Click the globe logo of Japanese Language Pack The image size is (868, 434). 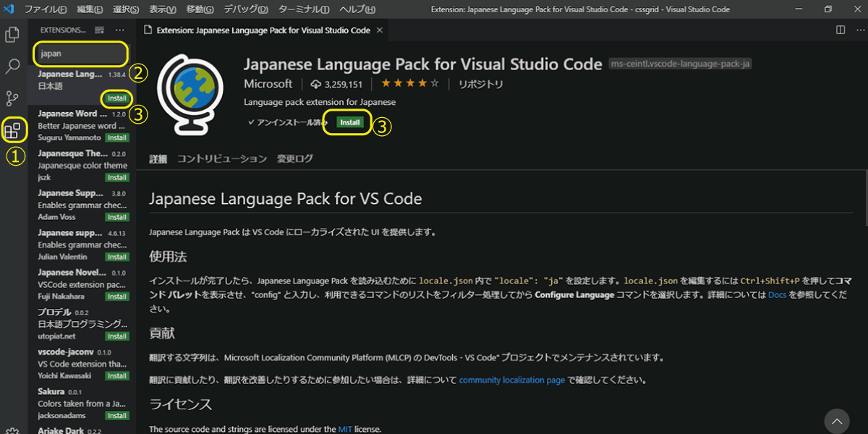(191, 93)
